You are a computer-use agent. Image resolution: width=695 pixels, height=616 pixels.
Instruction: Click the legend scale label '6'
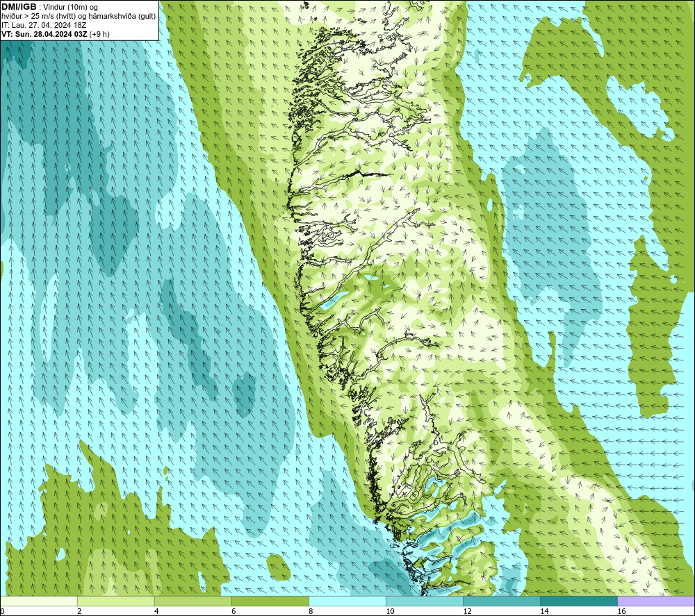[234, 611]
